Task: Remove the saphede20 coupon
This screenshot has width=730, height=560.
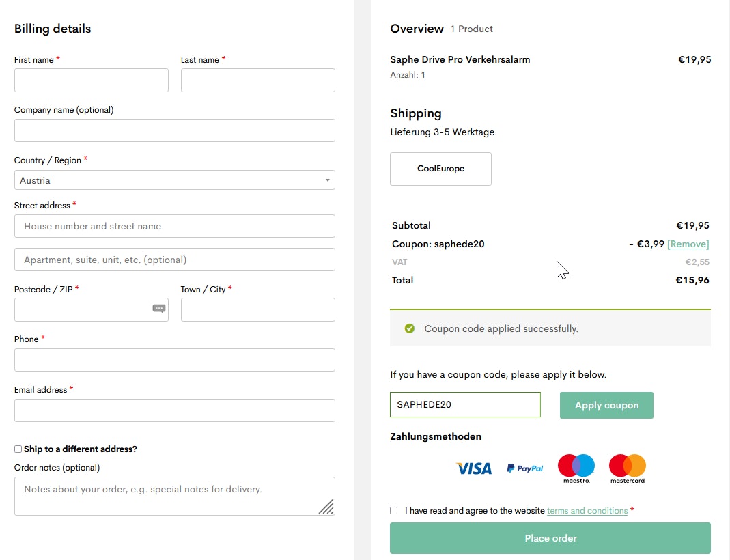Action: pos(688,244)
